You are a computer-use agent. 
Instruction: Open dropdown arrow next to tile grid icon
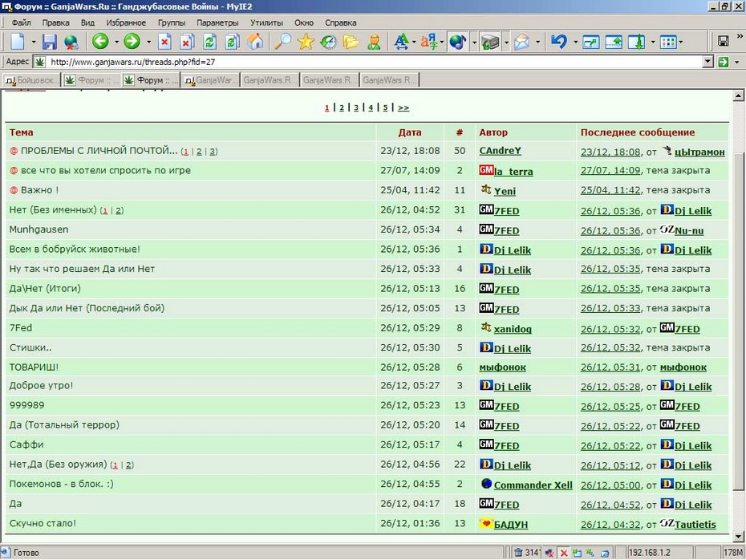(x=681, y=42)
